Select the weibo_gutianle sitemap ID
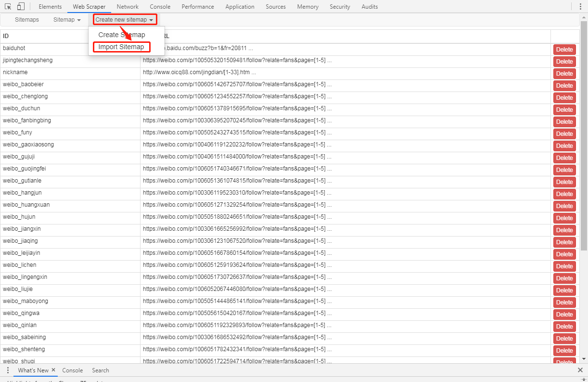This screenshot has width=588, height=382. coord(22,181)
